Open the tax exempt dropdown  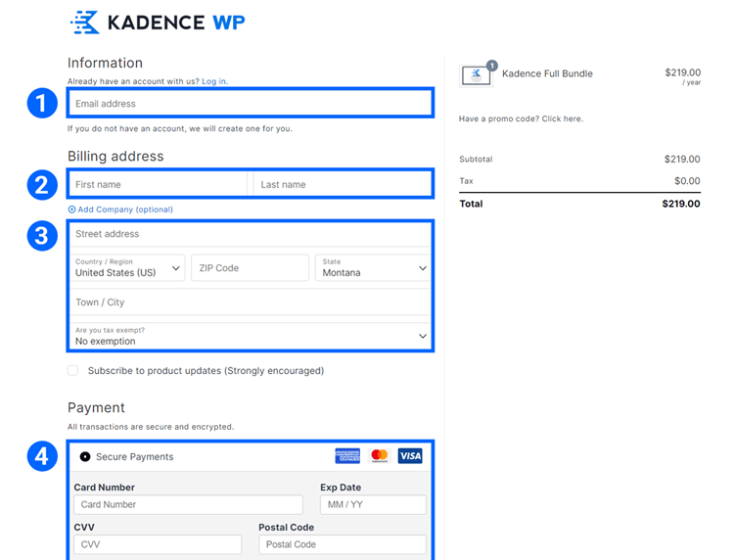pyautogui.click(x=251, y=336)
